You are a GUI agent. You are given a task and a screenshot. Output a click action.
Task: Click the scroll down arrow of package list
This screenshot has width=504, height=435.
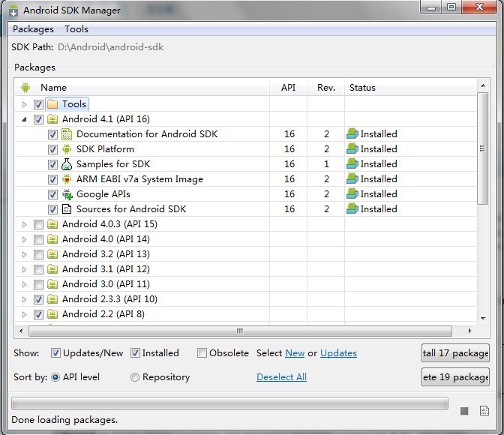[483, 318]
